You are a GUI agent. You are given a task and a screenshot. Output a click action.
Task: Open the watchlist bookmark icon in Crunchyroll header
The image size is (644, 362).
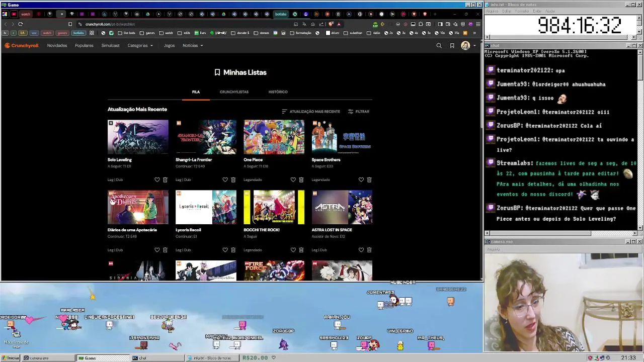452,46
